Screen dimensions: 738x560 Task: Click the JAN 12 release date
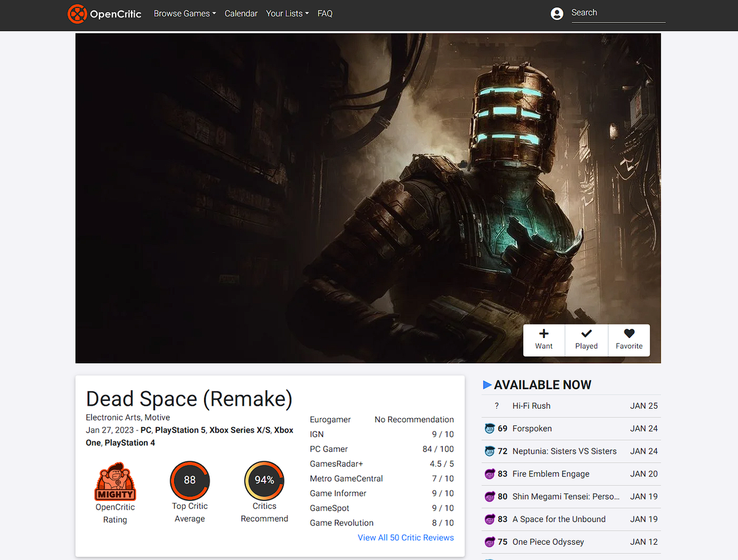(x=644, y=542)
